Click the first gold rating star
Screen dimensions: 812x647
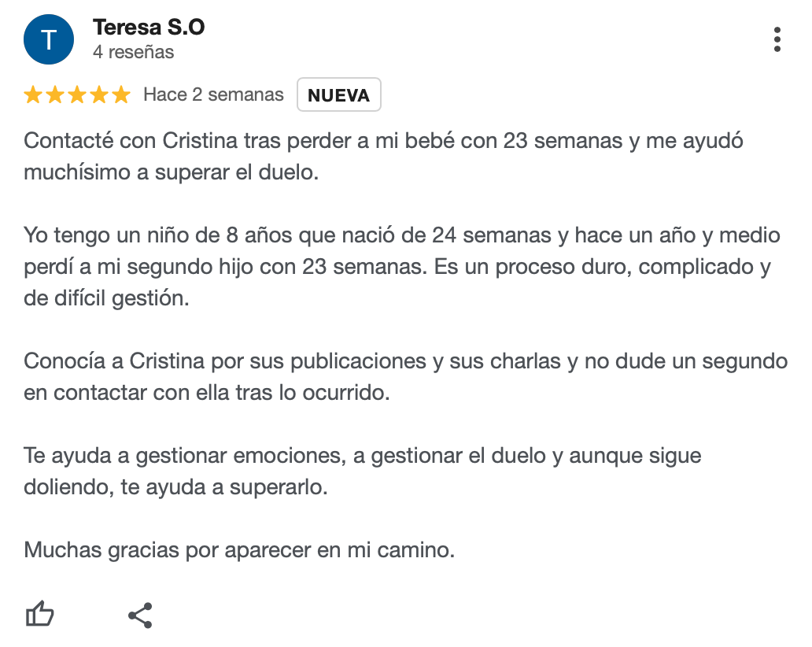(x=33, y=95)
